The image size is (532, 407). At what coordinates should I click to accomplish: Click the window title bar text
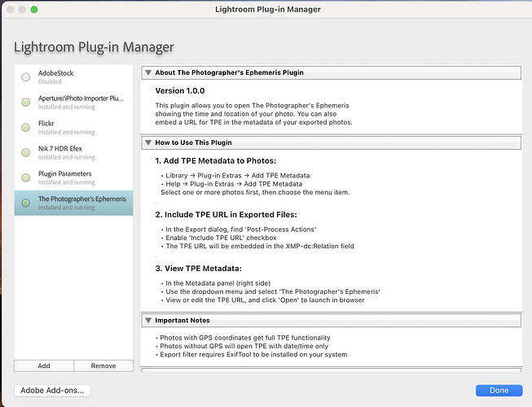click(268, 10)
